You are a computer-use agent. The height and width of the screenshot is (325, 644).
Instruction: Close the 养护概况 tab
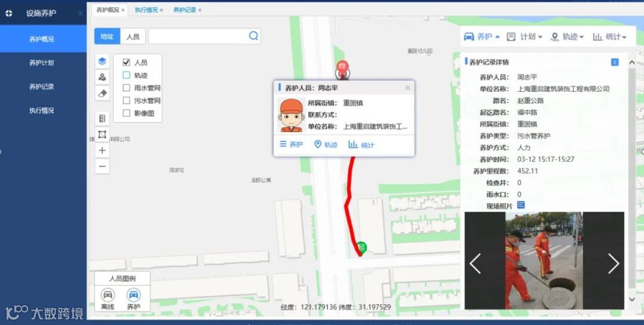123,10
